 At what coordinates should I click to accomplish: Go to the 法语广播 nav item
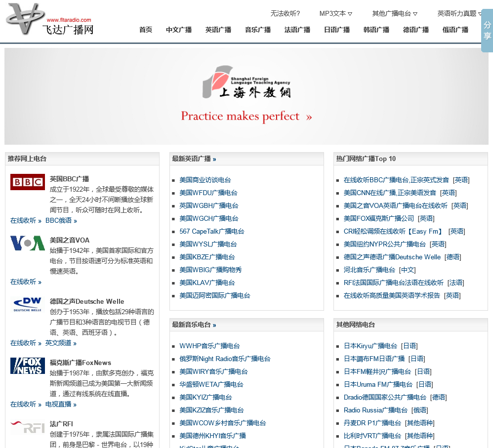pos(297,30)
